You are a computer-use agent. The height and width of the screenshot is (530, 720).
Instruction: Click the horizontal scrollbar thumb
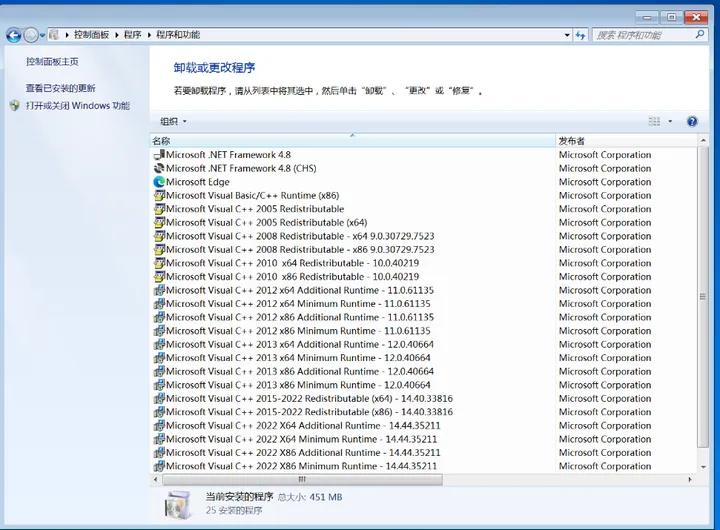(302, 479)
